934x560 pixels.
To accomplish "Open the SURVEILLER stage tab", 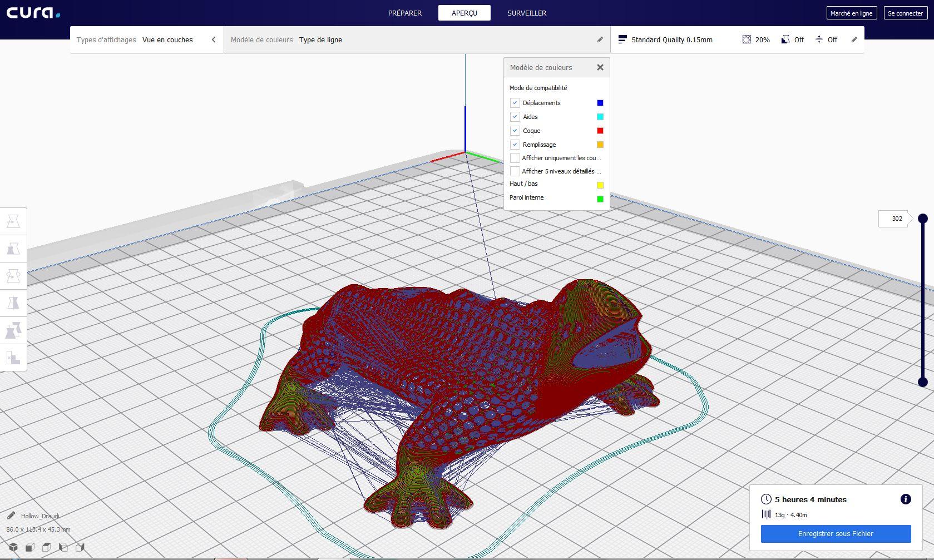I will (527, 13).
